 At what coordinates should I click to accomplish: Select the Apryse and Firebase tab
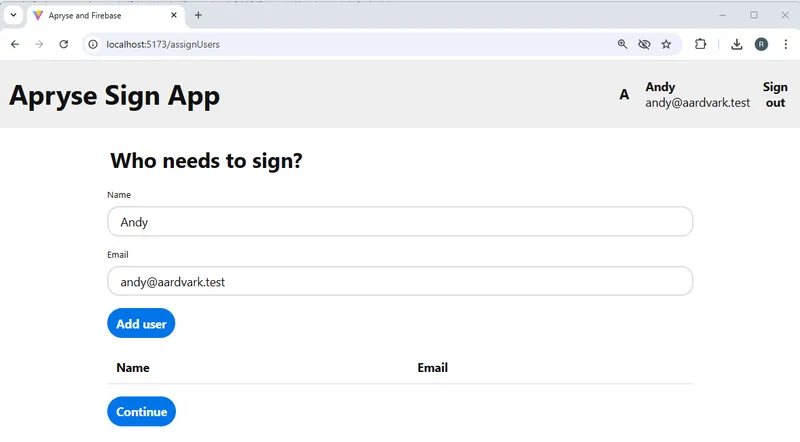[x=105, y=16]
